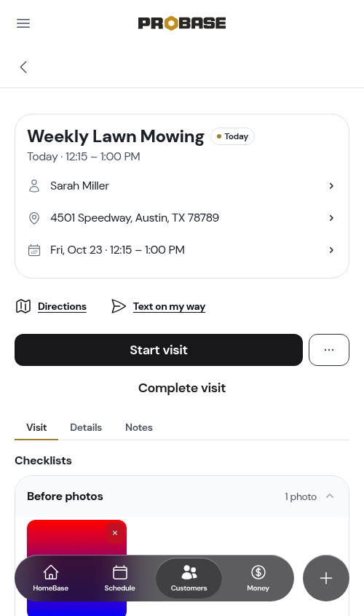Viewport: 364px width, 616px height.
Task: Click the Start visit button
Action: pos(159,350)
